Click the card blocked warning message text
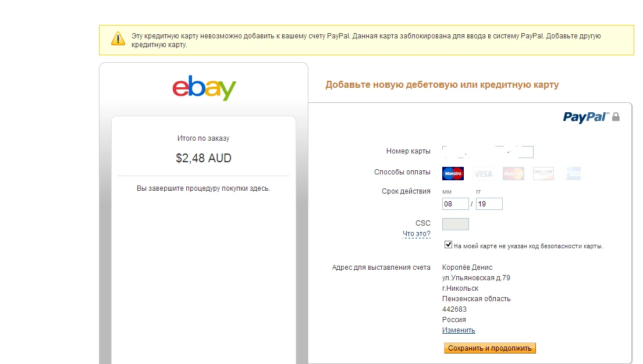 [x=366, y=40]
